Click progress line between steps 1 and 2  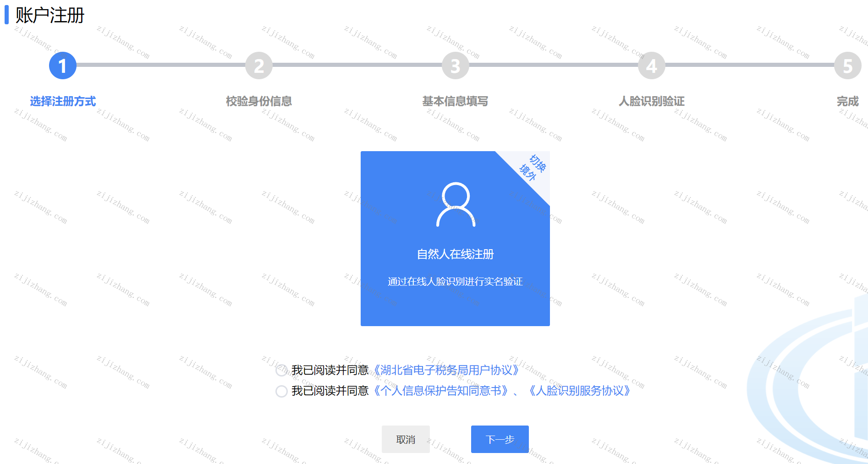(161, 65)
